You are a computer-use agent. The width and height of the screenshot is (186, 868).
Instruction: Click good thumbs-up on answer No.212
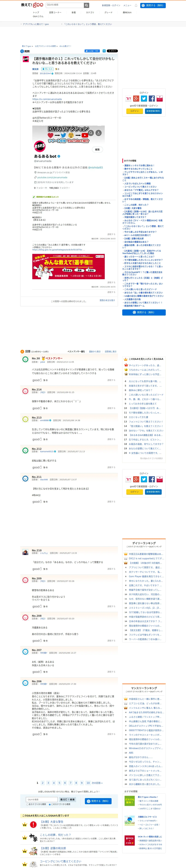pyautogui.click(x=37, y=467)
